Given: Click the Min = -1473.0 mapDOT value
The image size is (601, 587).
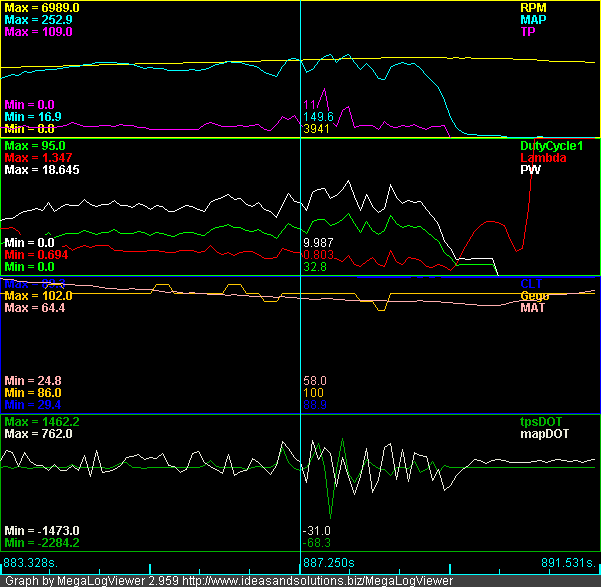Looking at the screenshot, I should tap(41, 530).
